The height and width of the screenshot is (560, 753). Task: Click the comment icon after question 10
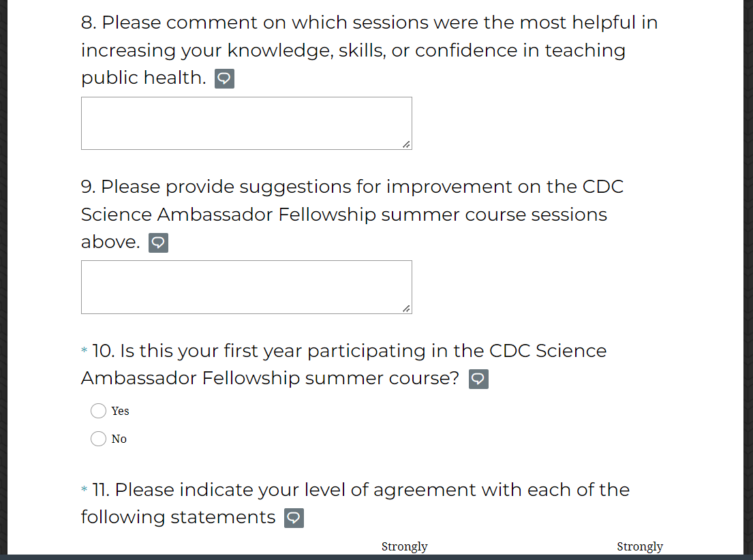tap(478, 379)
